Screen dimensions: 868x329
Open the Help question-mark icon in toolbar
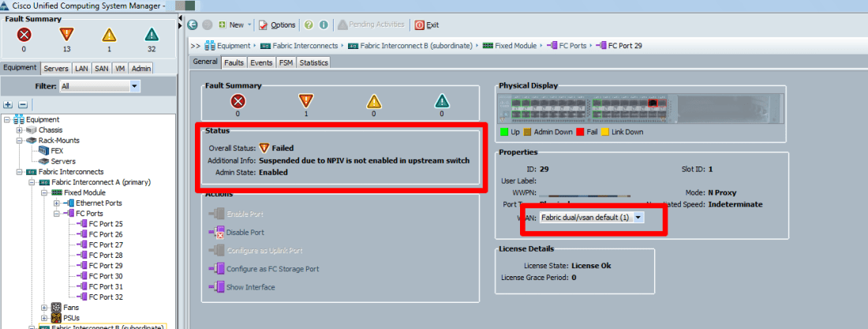coord(309,25)
